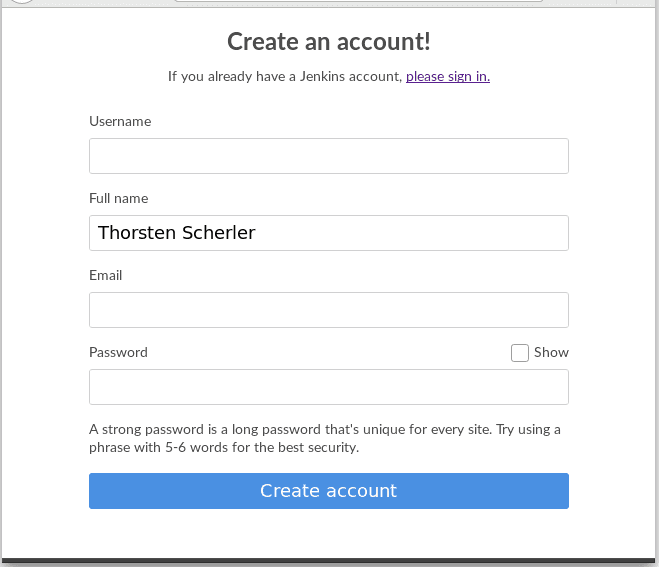Click the round button at top-left corner
659x567 pixels.
(22, 1)
